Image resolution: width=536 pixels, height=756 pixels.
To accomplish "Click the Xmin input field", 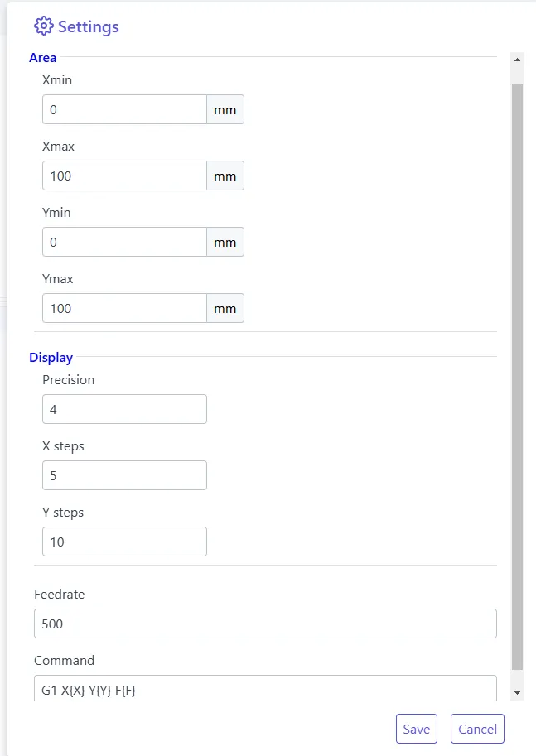I will pos(124,109).
